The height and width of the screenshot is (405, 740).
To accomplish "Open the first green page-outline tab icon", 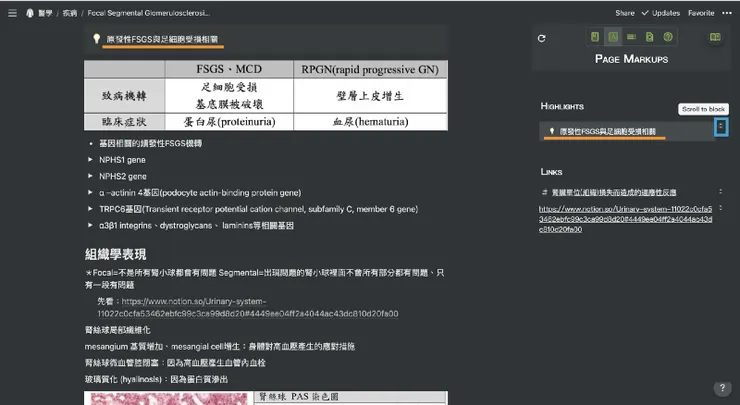I will click(595, 37).
